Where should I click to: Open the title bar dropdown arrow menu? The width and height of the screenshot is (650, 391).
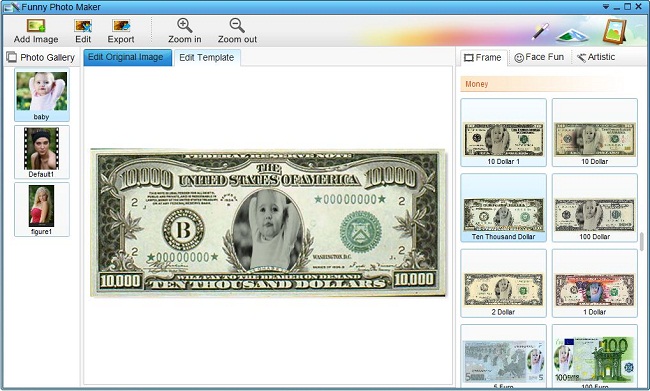coord(606,7)
